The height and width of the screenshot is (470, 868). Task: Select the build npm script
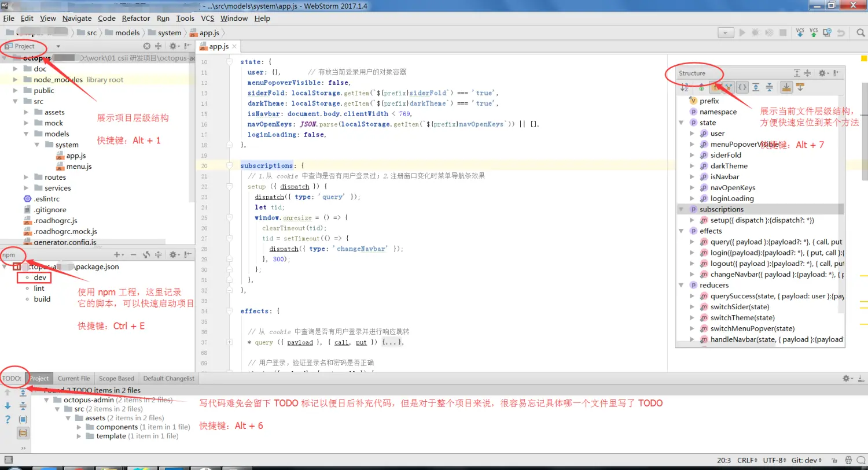tap(42, 299)
